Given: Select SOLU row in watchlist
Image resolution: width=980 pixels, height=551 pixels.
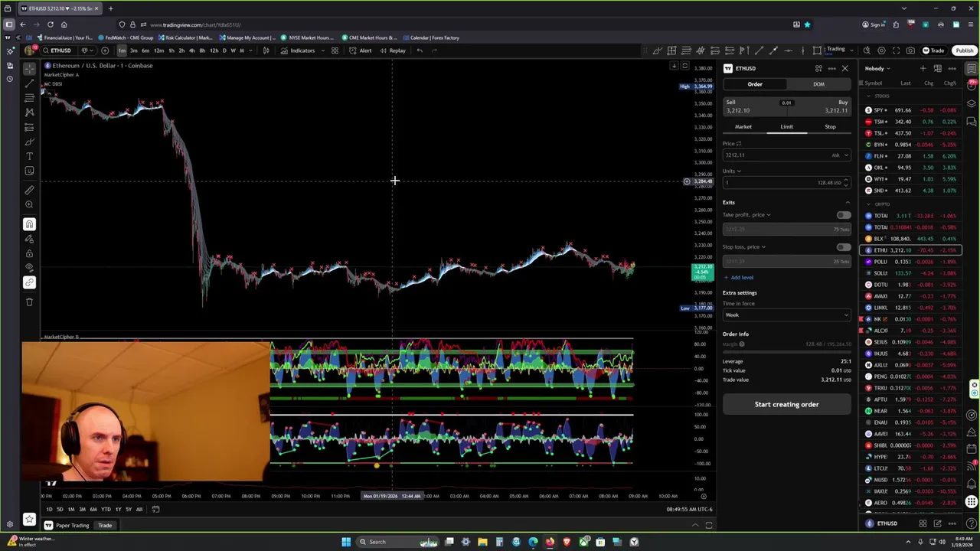Looking at the screenshot, I should pyautogui.click(x=910, y=273).
